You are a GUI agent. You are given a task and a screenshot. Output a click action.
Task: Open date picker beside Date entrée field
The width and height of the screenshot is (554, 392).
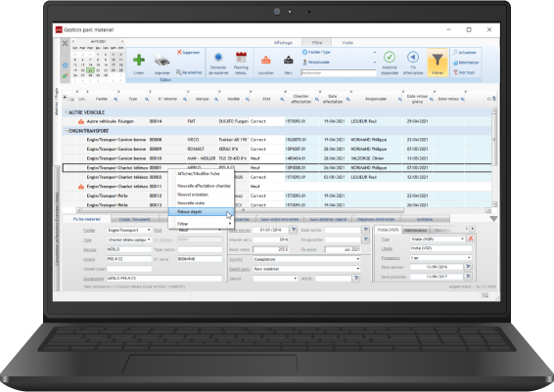(x=294, y=230)
